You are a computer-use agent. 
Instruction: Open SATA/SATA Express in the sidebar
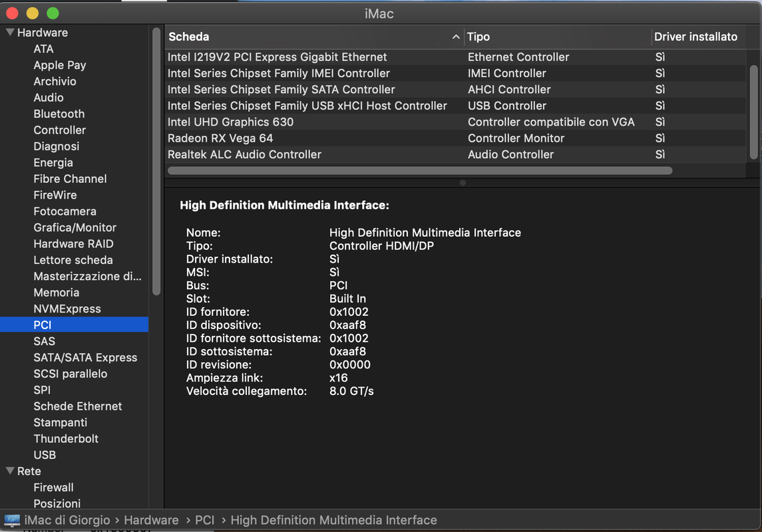click(x=85, y=358)
